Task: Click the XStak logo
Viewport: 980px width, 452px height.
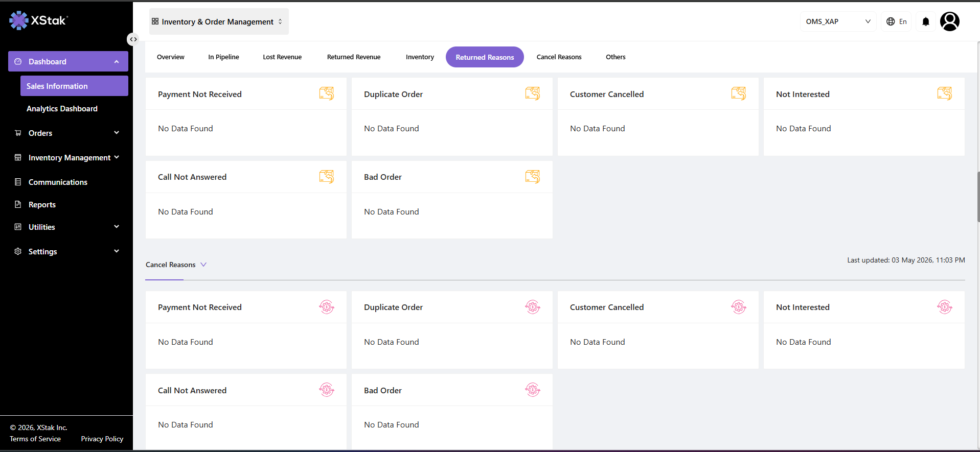Action: click(38, 20)
